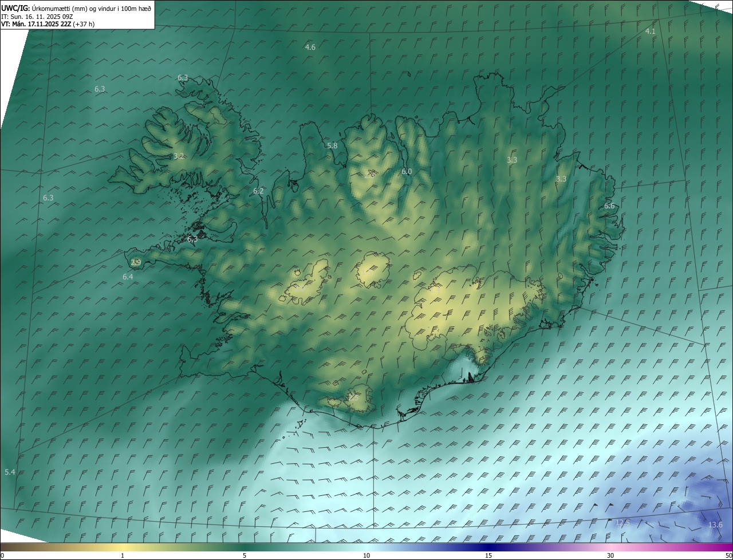
Task: Click the title text 'UWC/IG: Úrkomumætti (mm)'
Action: [x=45, y=9]
